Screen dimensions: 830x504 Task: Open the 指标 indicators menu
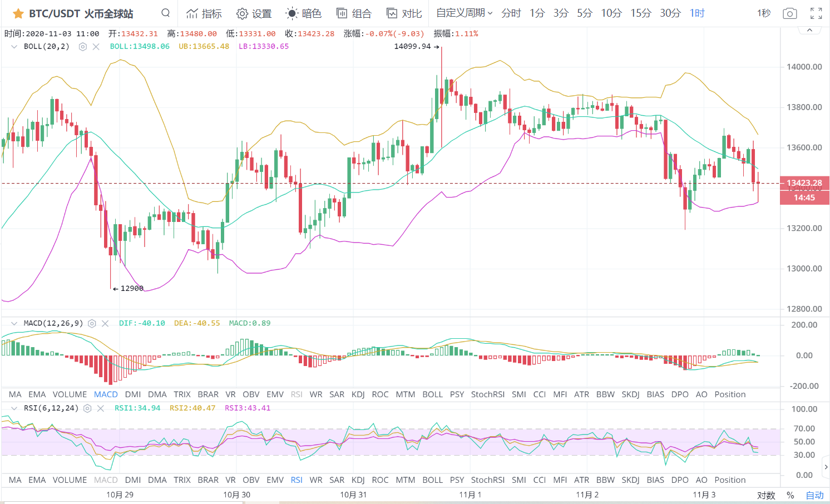[x=204, y=13]
